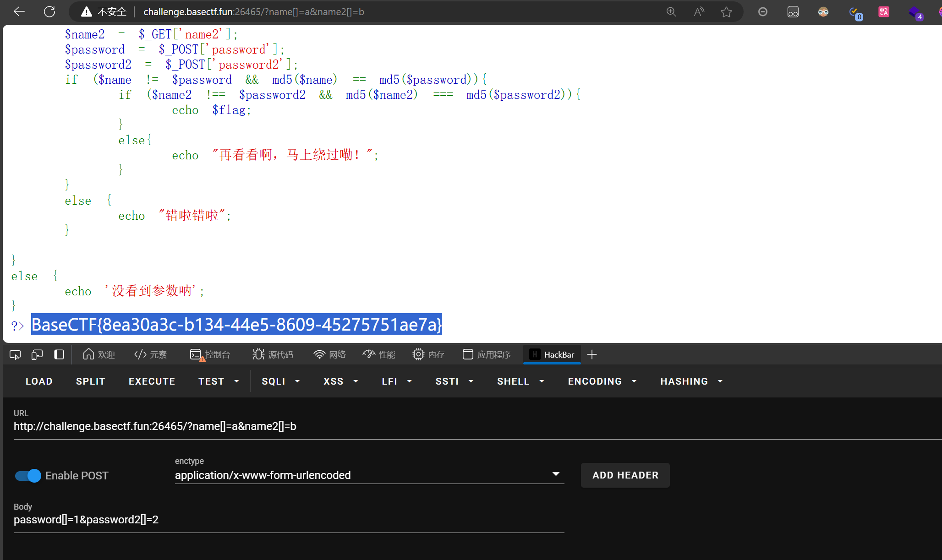Switch to the 性能 performance tab

[x=379, y=354]
